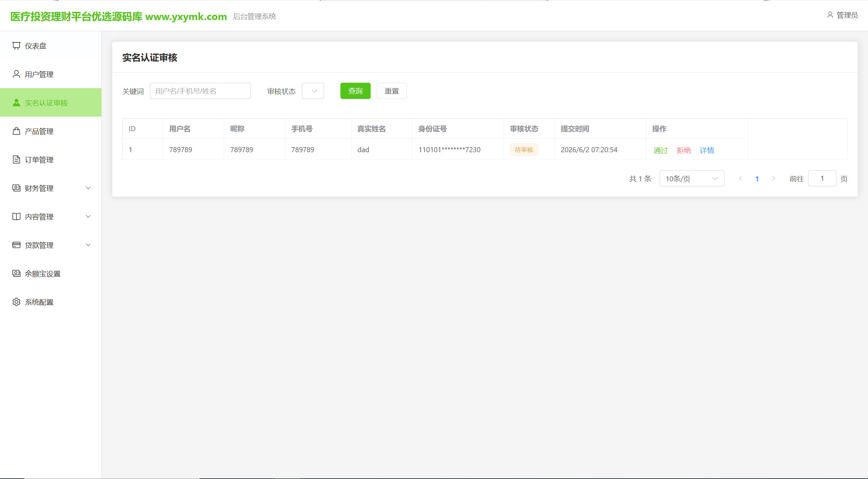This screenshot has height=479, width=868.
Task: Click the 手机号 column header
Action: click(302, 129)
